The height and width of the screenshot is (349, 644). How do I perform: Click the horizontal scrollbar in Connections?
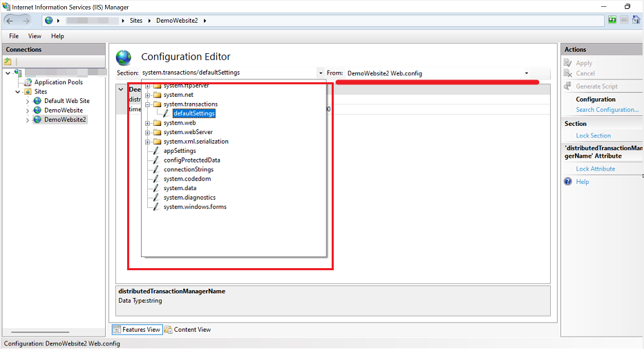point(40,332)
